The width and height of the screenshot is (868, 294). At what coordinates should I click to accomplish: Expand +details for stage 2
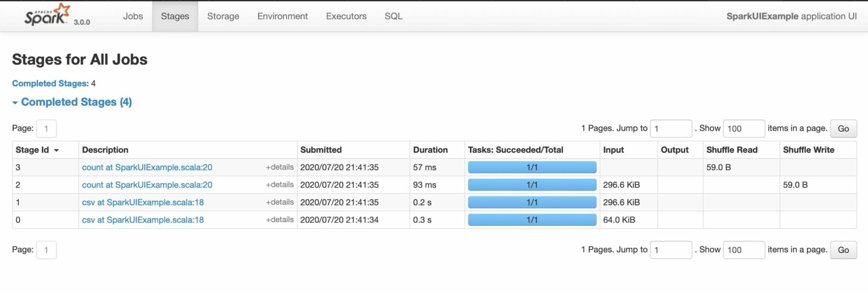tap(280, 185)
